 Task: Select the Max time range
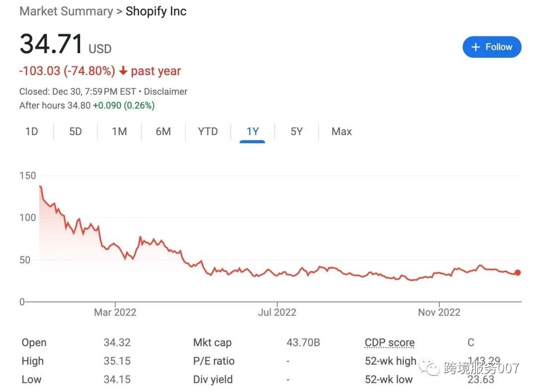pos(342,132)
